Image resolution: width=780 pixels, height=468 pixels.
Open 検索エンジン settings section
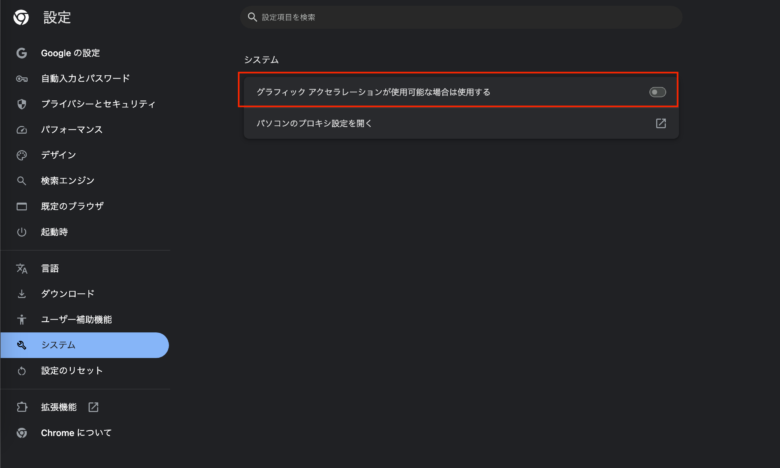pyautogui.click(x=67, y=181)
